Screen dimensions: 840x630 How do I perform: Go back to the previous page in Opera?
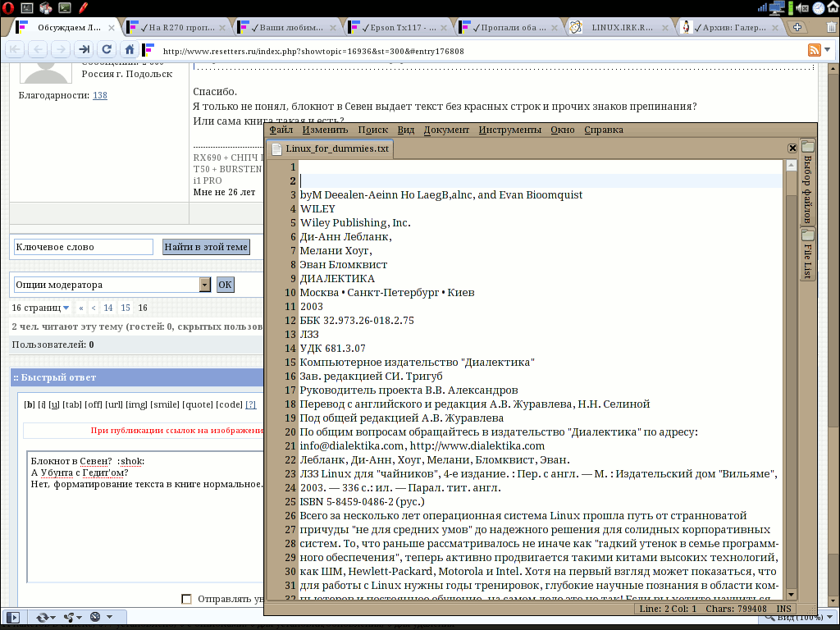(x=38, y=50)
